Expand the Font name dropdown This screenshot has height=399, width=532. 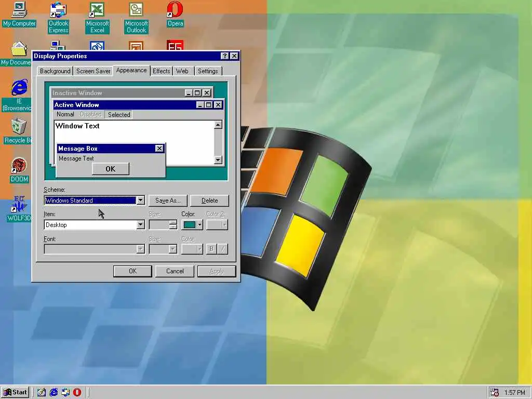[x=140, y=249]
